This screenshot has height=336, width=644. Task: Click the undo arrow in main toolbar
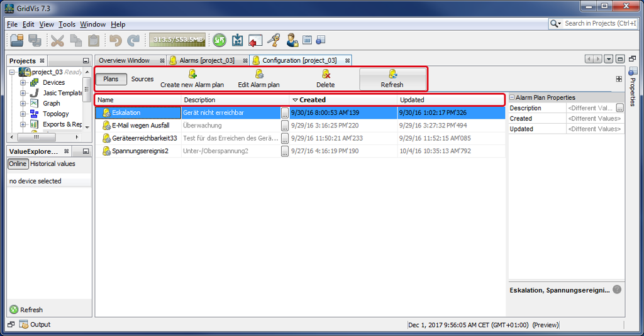pyautogui.click(x=115, y=41)
